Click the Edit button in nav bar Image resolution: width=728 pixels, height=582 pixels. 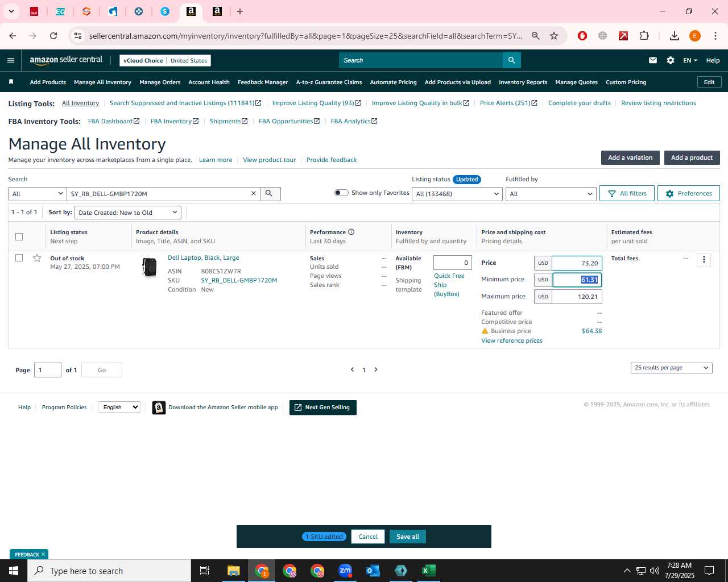point(709,82)
